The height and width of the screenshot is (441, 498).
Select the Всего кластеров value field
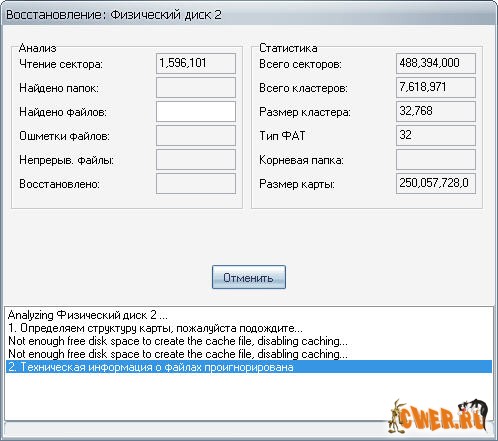tap(436, 87)
